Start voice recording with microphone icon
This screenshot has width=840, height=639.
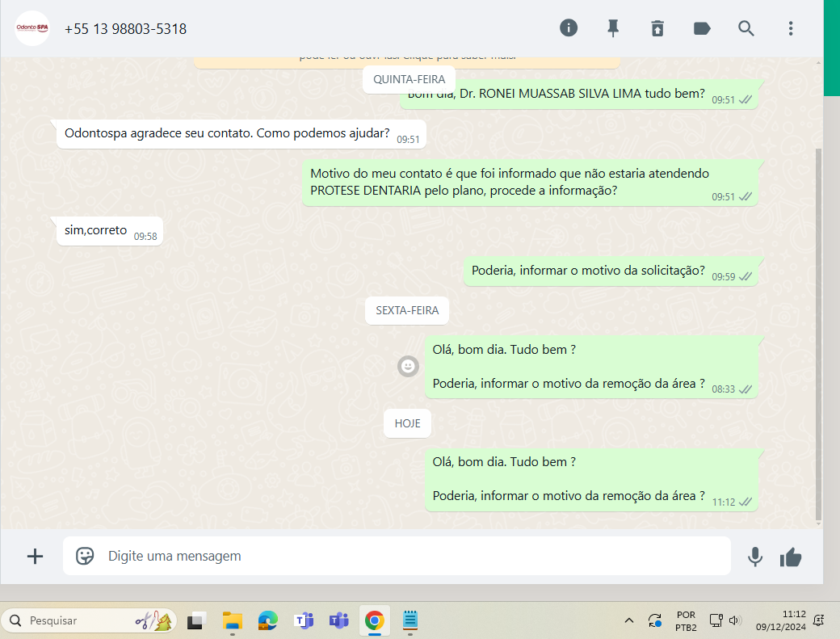755,557
